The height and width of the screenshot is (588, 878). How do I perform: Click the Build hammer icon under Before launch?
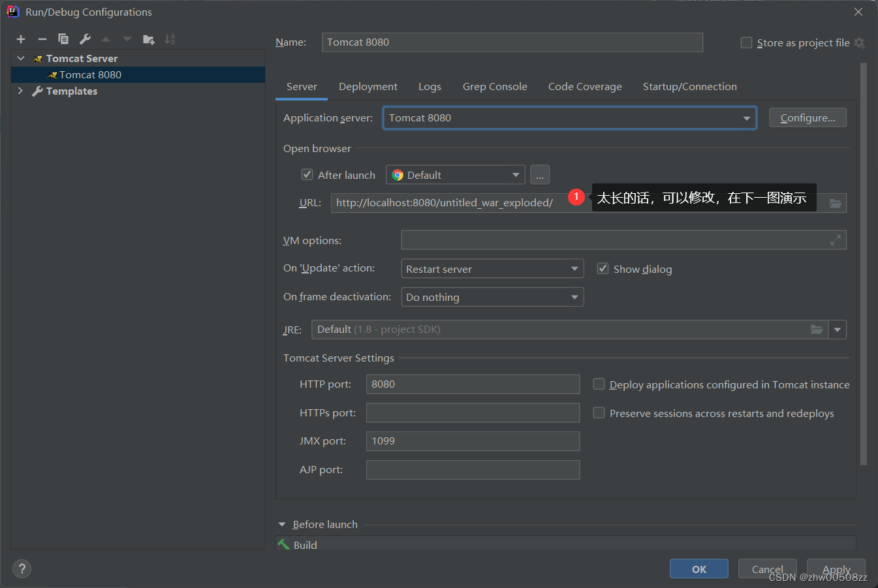click(x=283, y=544)
